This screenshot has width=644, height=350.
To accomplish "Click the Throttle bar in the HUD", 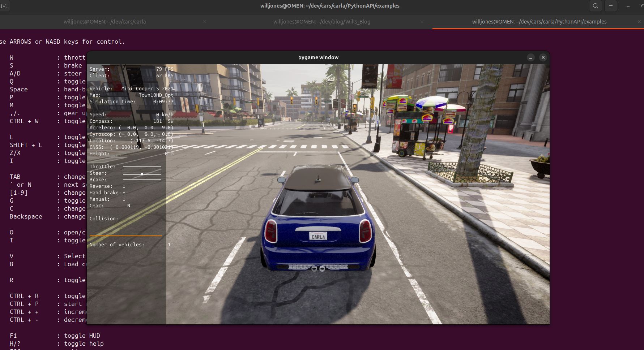I will point(142,167).
